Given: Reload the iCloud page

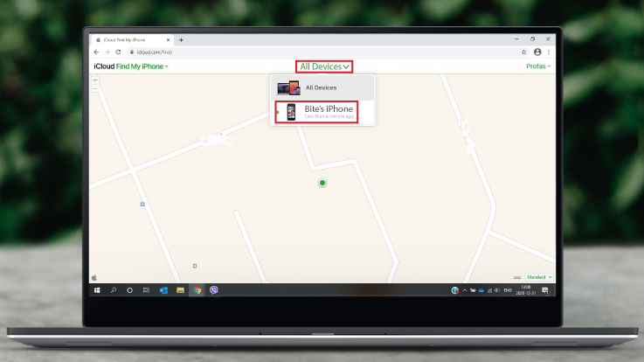Looking at the screenshot, I should click(118, 52).
